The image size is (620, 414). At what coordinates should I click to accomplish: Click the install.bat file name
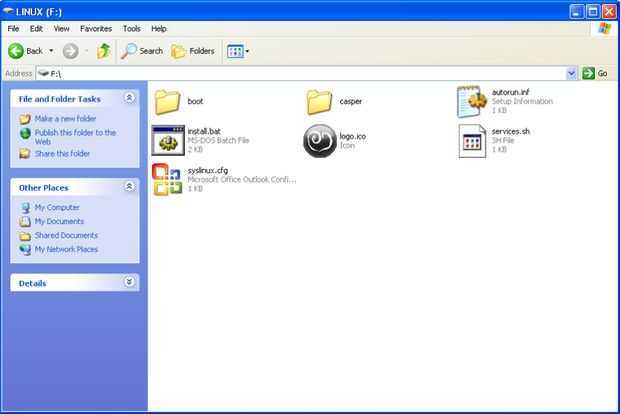(x=204, y=131)
